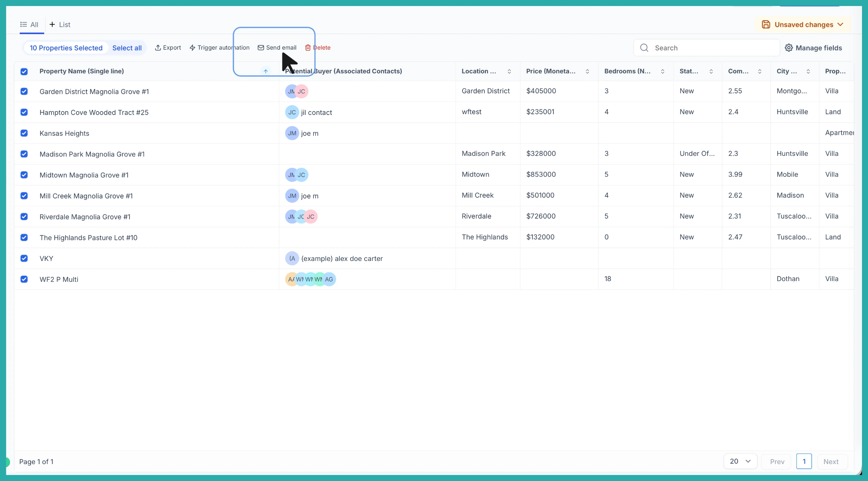868x481 pixels.
Task: Click the AG avatar in WF2 P Multi row
Action: (x=329, y=279)
